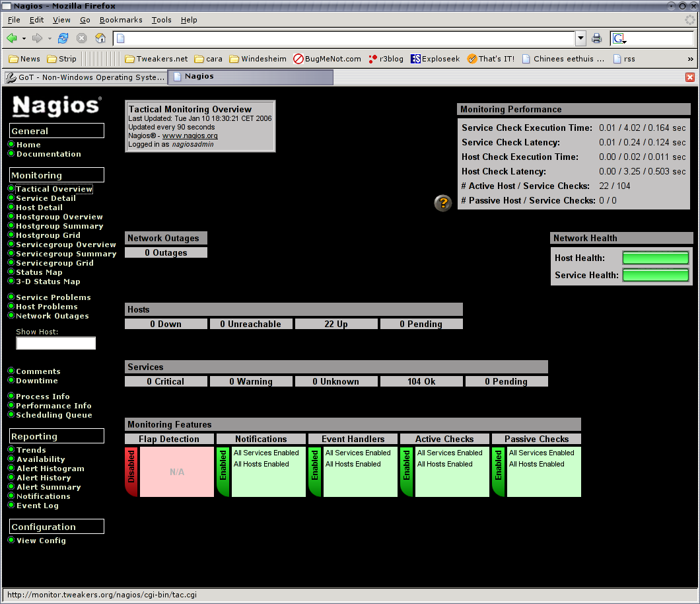Click the Passive Checks Enabled green indicator
This screenshot has width=700, height=604.
498,471
